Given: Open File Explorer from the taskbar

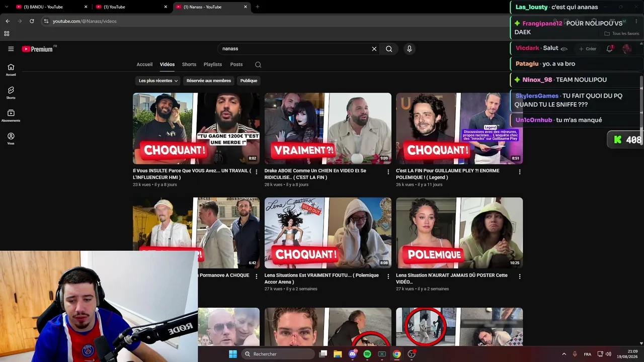Looking at the screenshot, I should [x=338, y=354].
